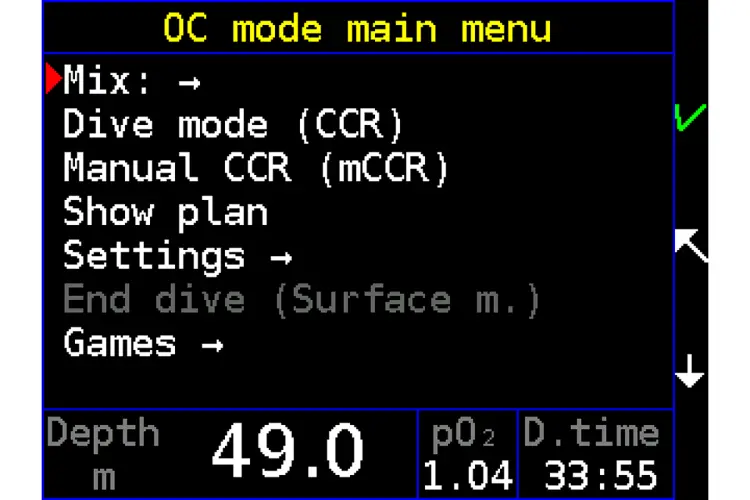This screenshot has width=750, height=500.
Task: Expand the arrow beside Games
Action: tap(210, 345)
